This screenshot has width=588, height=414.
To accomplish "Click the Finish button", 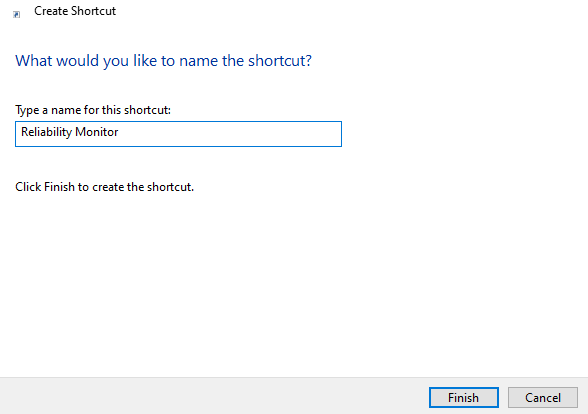I will 464,398.
